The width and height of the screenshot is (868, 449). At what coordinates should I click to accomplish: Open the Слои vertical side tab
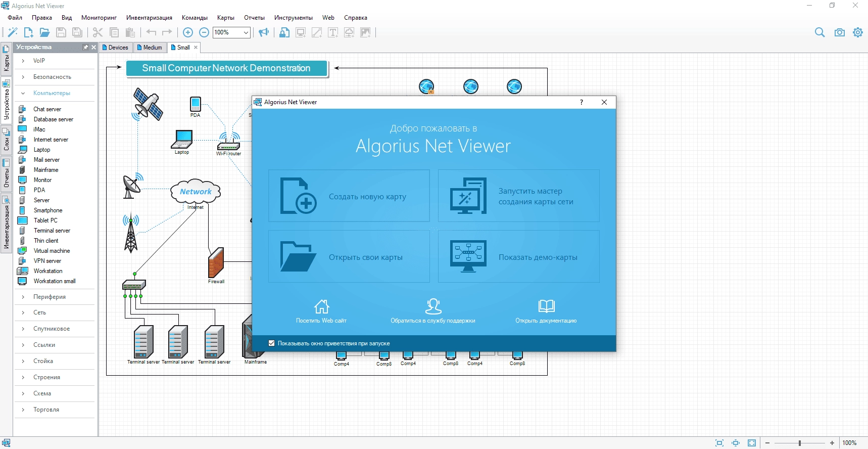(x=6, y=140)
